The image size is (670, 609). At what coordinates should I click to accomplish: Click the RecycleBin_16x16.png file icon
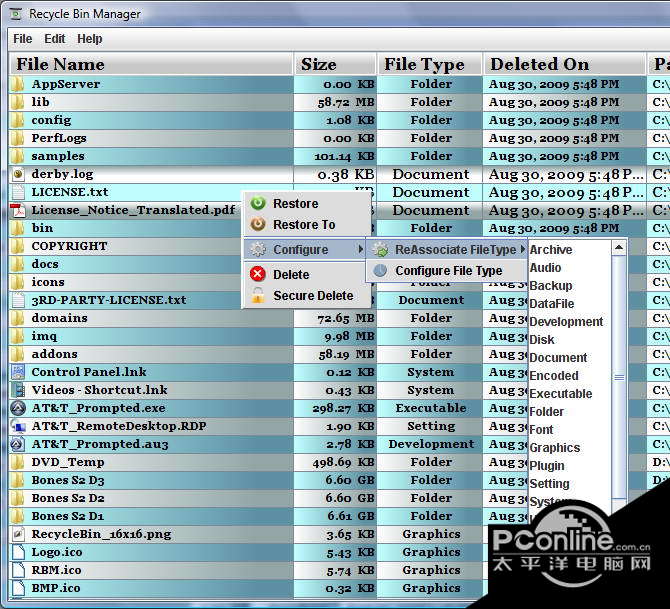pos(18,534)
